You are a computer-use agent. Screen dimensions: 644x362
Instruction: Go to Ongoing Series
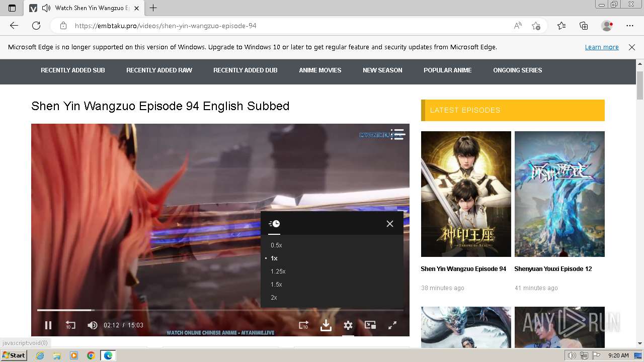point(518,70)
